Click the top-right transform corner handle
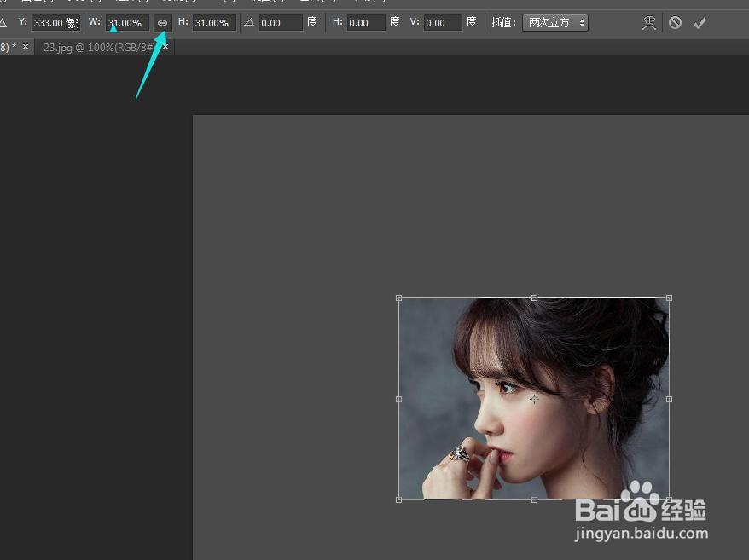749x560 pixels. click(x=669, y=298)
